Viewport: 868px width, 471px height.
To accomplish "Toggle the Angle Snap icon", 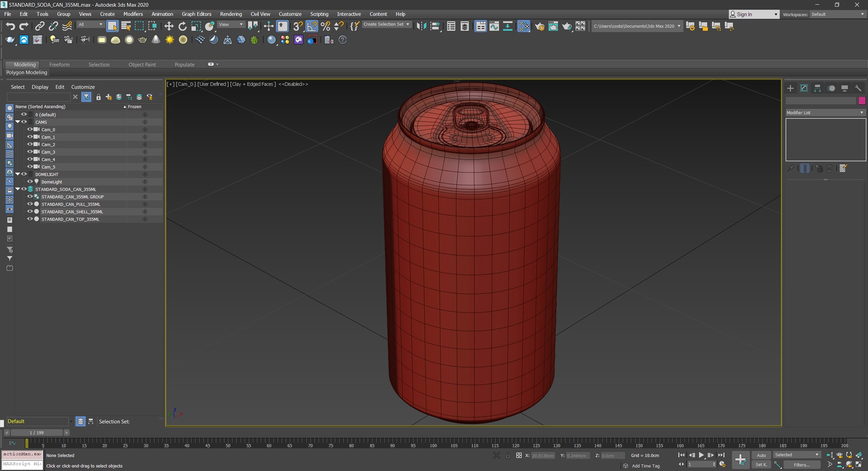I will (312, 26).
